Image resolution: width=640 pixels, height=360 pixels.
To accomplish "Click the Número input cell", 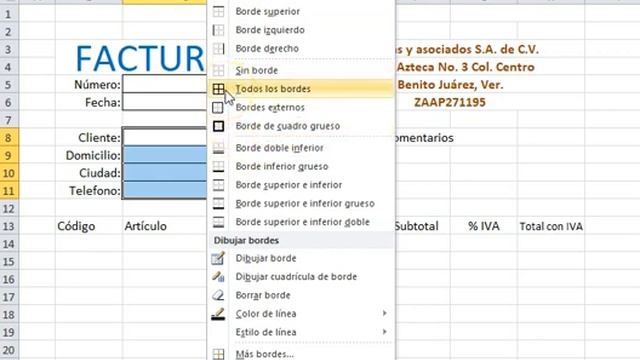I will click(x=165, y=84).
